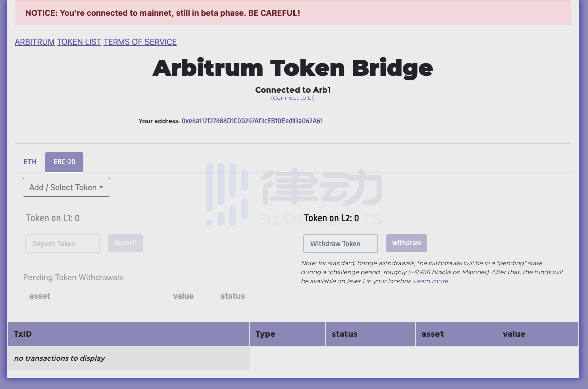Expand the Add / Select Token dropdown
The height and width of the screenshot is (389, 588).
[66, 187]
